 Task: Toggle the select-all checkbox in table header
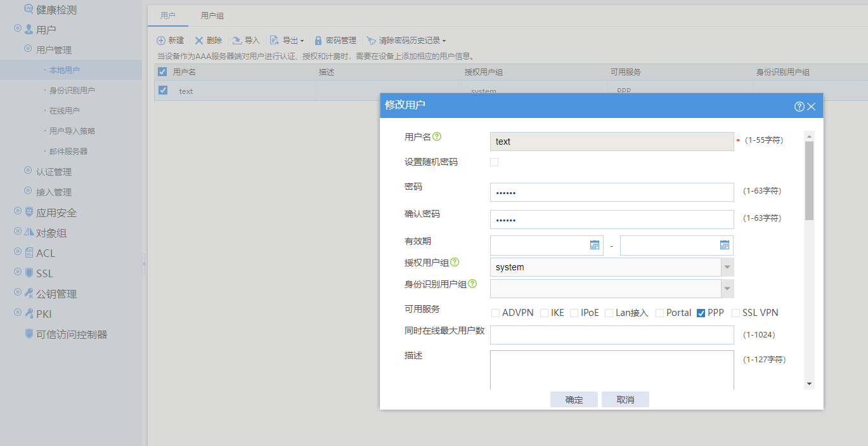tap(162, 72)
